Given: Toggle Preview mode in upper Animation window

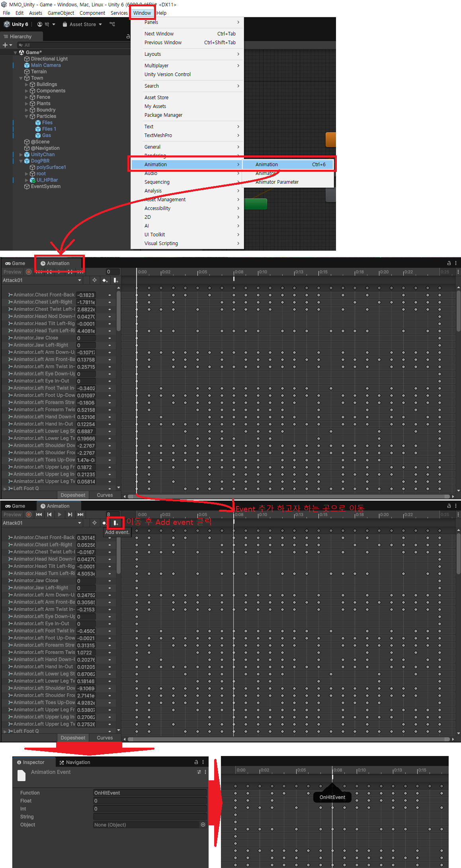Looking at the screenshot, I should [x=12, y=272].
